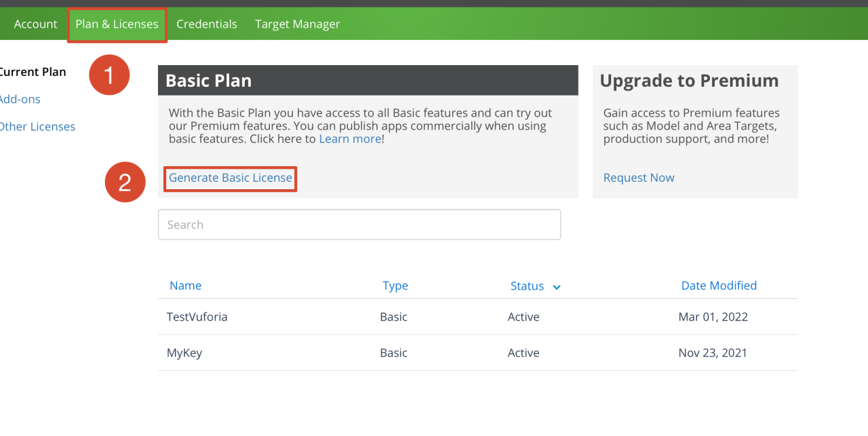Sort by Date Modified column
The height and width of the screenshot is (436, 868).
tap(719, 285)
